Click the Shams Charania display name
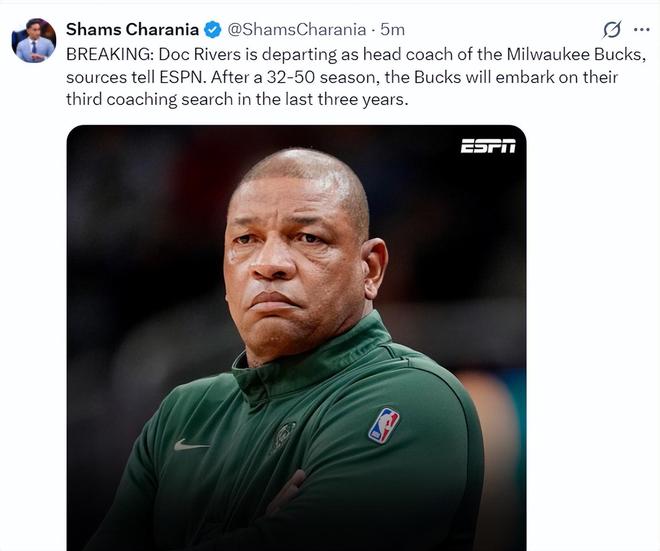The height and width of the screenshot is (551, 660). pos(133,30)
